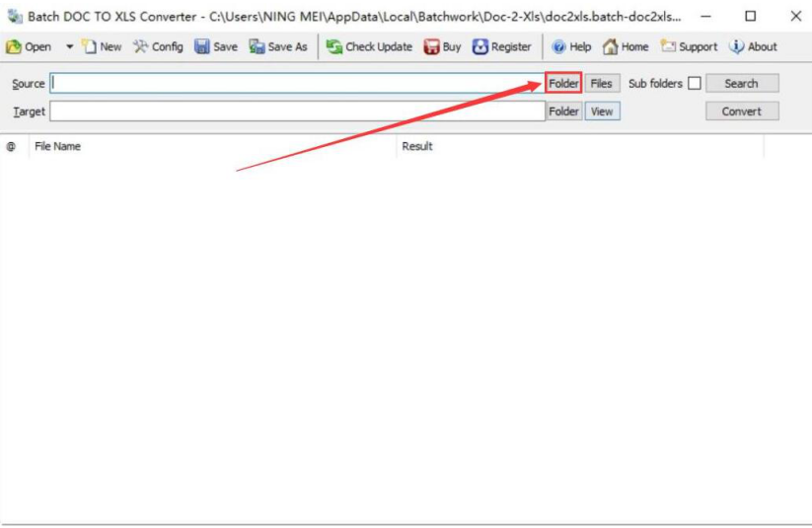
Task: Open the Config settings
Action: coord(158,46)
